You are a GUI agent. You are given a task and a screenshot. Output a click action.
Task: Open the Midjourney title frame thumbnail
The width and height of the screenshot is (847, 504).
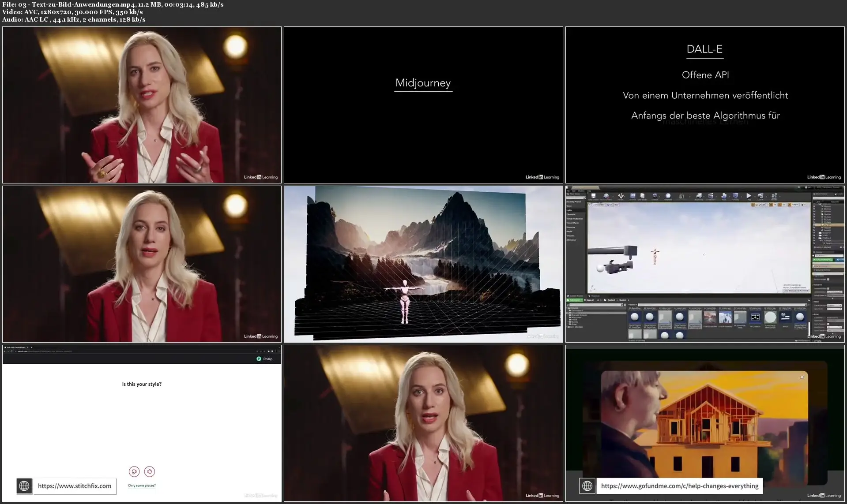tap(423, 105)
